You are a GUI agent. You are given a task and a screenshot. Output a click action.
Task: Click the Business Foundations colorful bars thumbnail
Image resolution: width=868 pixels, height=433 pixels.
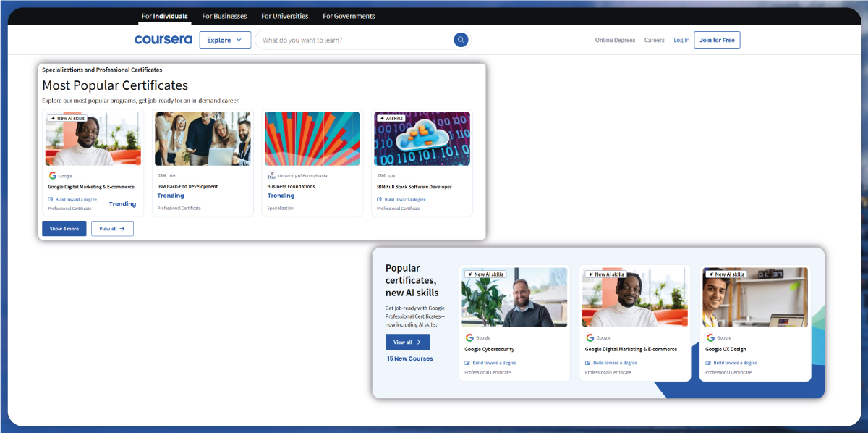click(312, 139)
